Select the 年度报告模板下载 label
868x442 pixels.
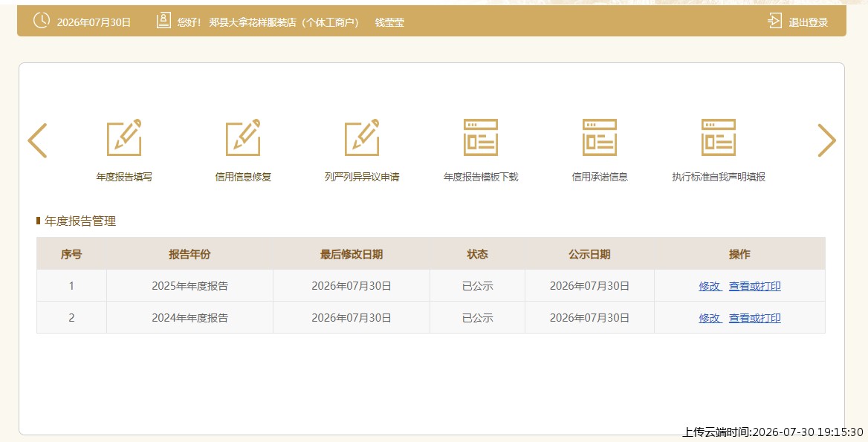click(x=481, y=177)
